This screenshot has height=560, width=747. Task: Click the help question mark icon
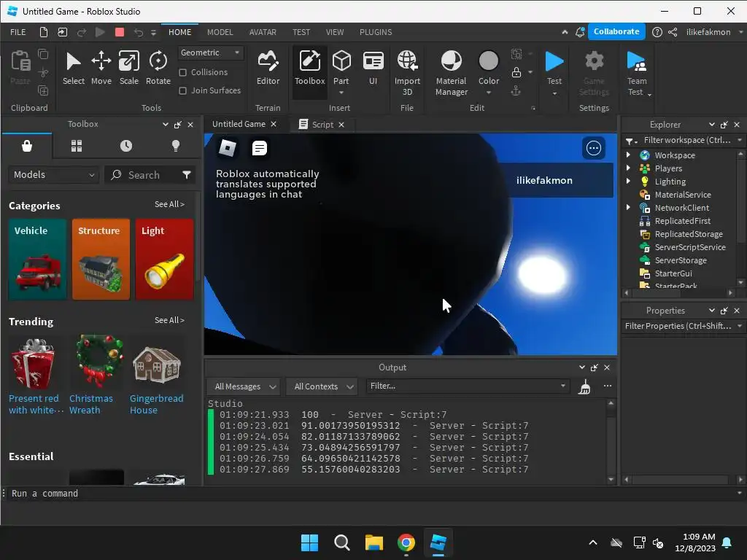coord(657,32)
